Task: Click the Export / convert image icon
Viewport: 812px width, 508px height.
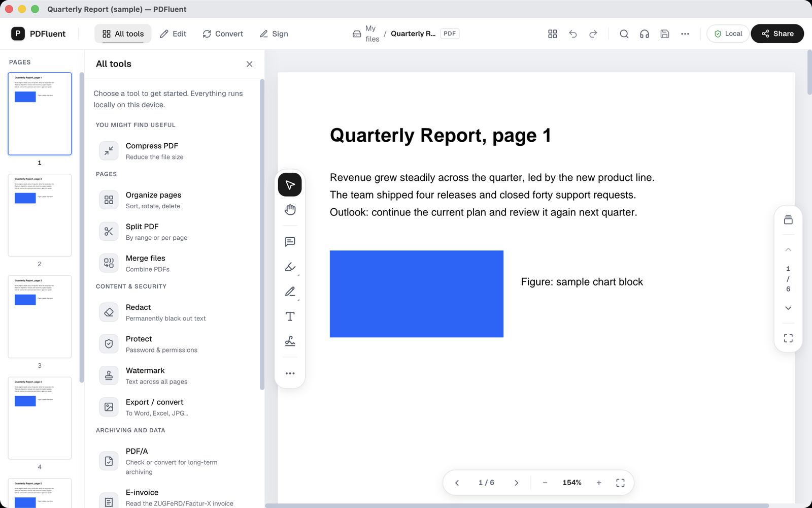Action: pyautogui.click(x=109, y=407)
